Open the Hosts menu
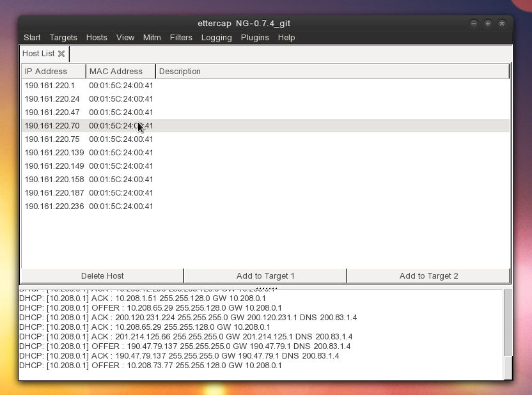 (x=97, y=38)
